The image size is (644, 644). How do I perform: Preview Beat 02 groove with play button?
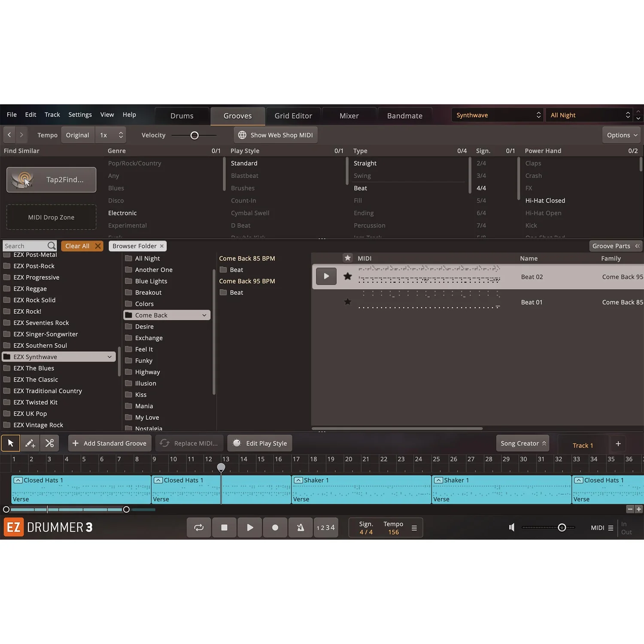(326, 276)
